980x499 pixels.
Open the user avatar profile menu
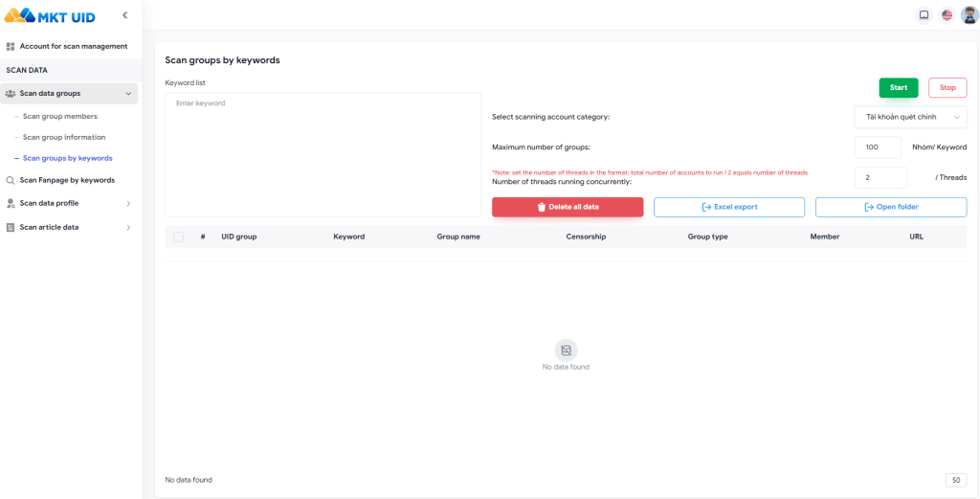pos(969,15)
